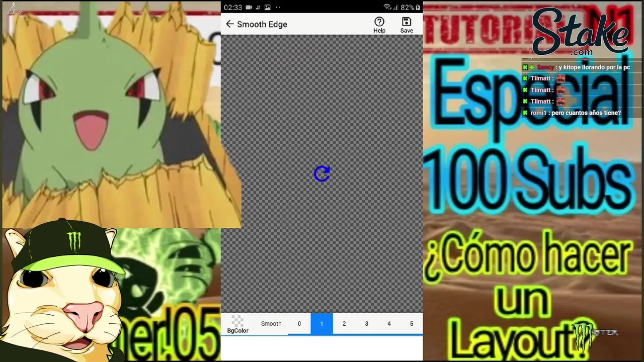
Task: Click the 100 Subs tutorial thumbnail
Action: click(533, 181)
